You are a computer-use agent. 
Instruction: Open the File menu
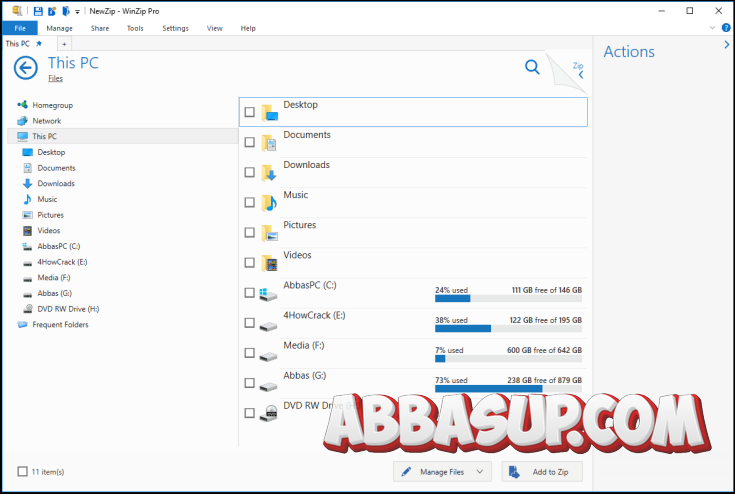[x=20, y=28]
